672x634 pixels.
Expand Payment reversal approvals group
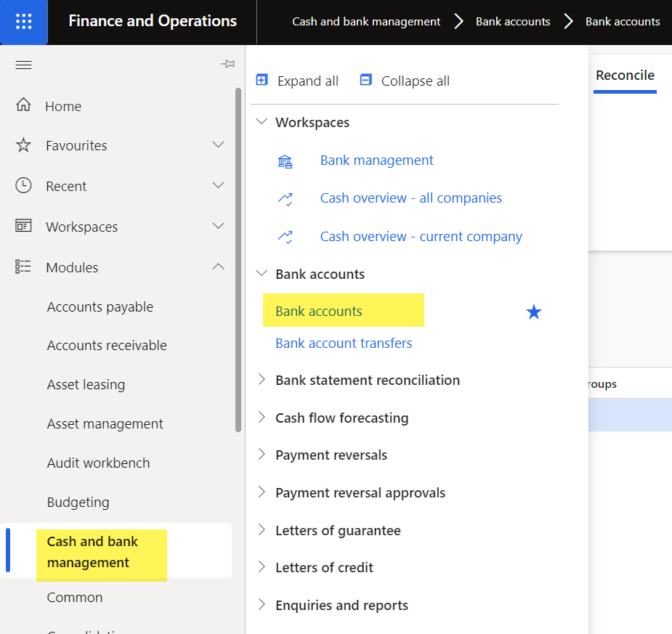(x=262, y=492)
